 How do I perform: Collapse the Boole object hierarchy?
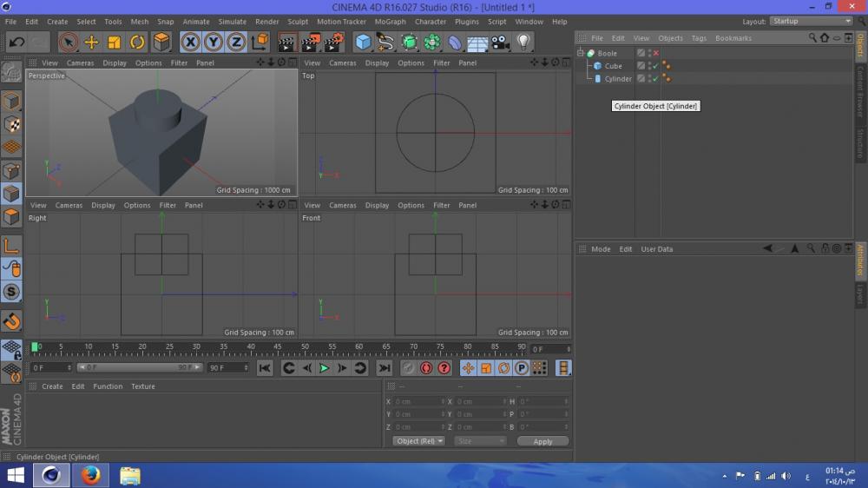click(x=581, y=53)
